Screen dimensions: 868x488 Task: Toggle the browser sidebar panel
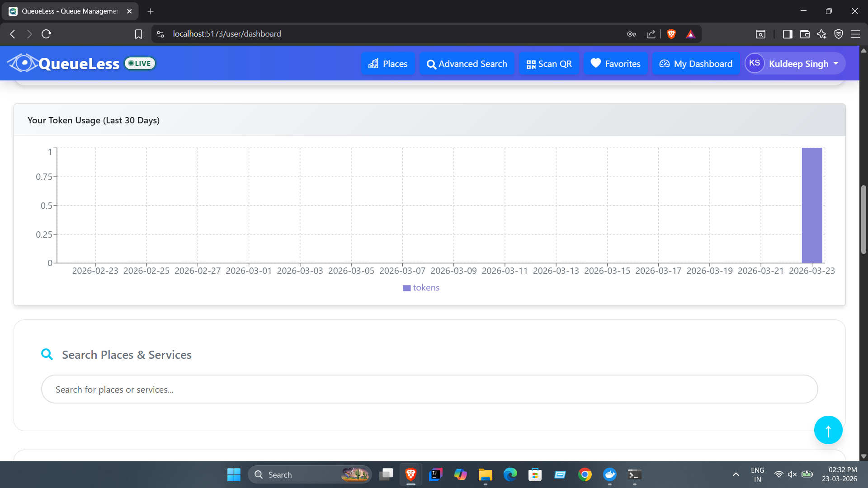pyautogui.click(x=788, y=34)
